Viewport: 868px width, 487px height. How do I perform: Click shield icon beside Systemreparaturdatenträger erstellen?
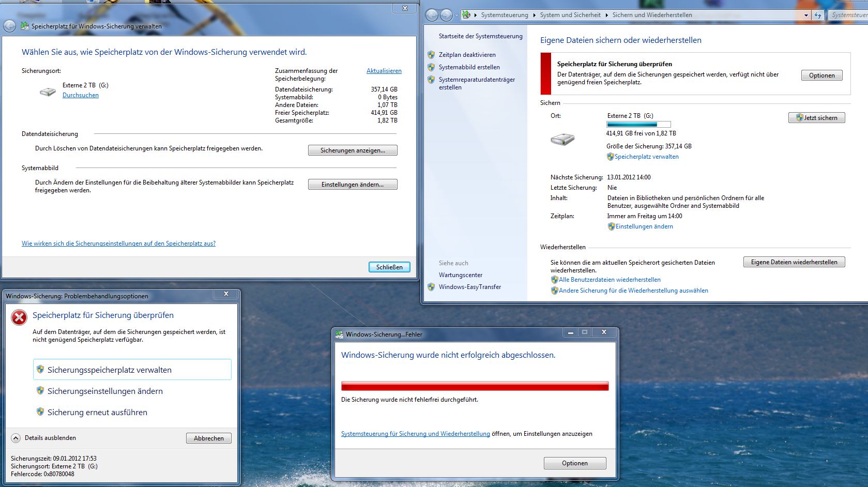click(x=431, y=80)
